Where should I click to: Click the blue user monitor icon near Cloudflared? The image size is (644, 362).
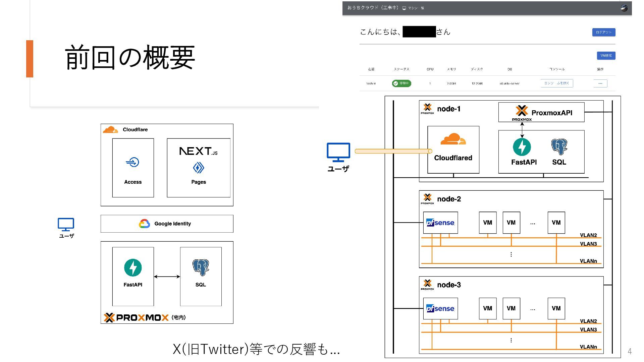pyautogui.click(x=338, y=152)
